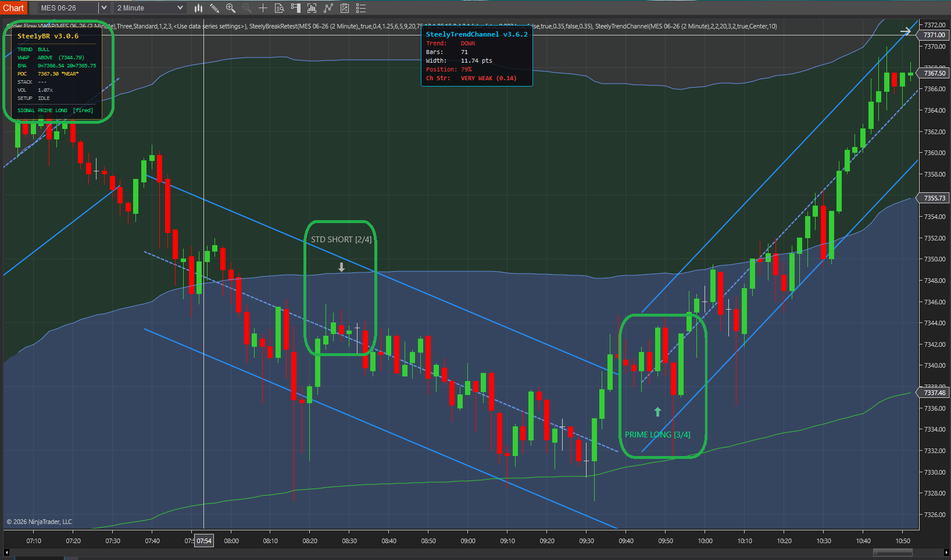Click the VWAP ABOVE (7344.79) row

51,58
